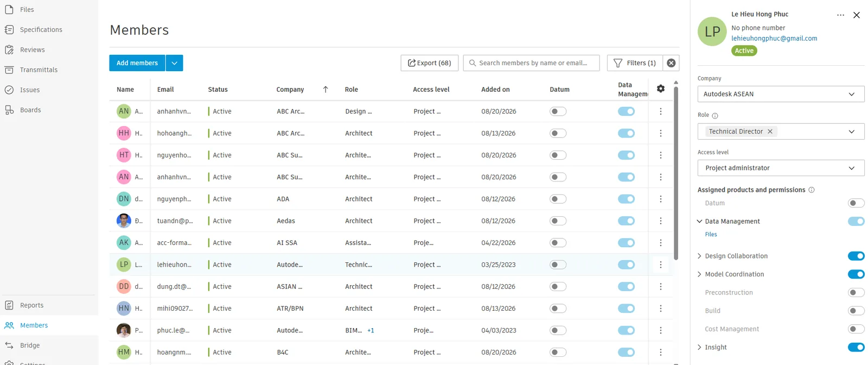The width and height of the screenshot is (868, 365).
Task: Click Export (68) button
Action: click(430, 63)
